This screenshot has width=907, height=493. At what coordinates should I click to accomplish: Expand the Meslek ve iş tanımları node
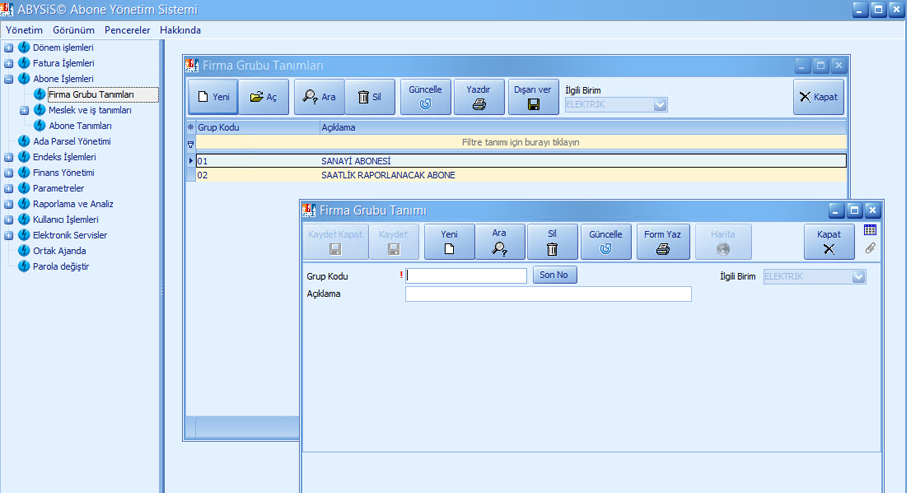24,110
